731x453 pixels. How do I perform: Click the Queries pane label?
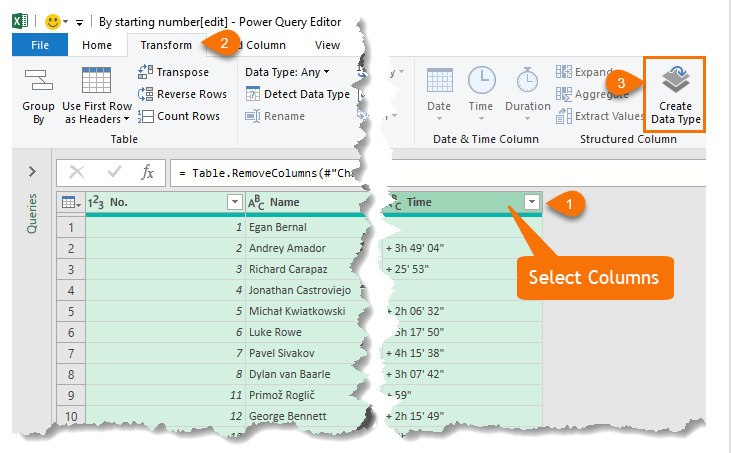click(31, 213)
